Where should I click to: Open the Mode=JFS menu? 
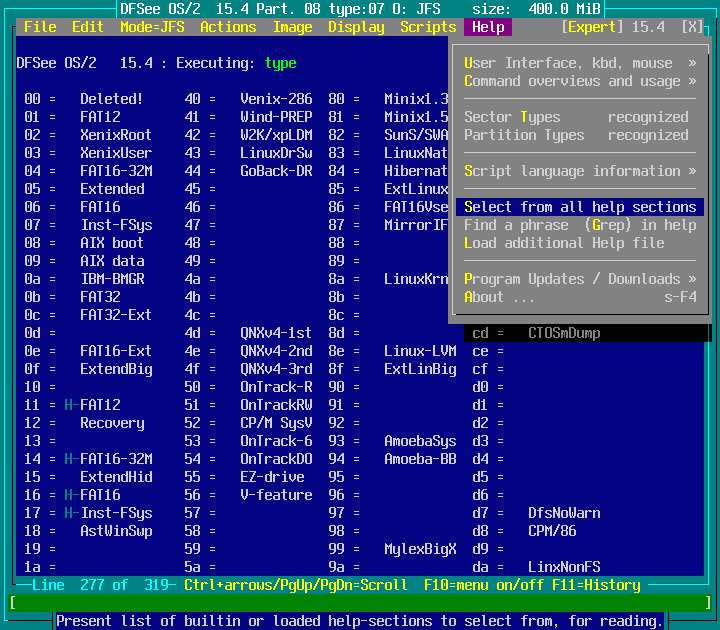pos(152,27)
